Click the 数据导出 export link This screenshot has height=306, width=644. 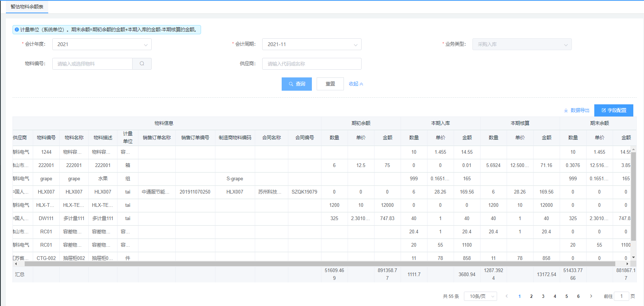point(577,110)
